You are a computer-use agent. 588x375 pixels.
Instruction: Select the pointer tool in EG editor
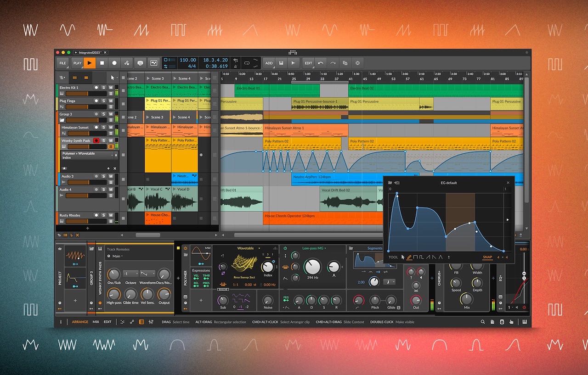403,257
